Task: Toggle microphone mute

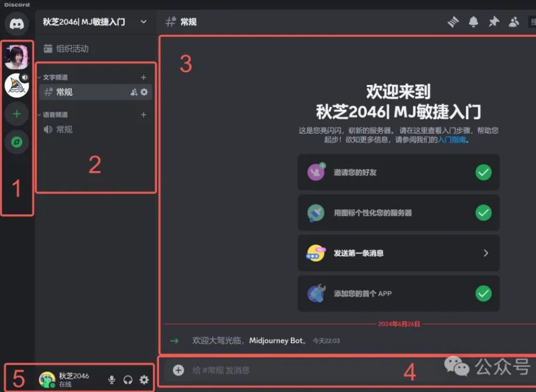Action: [111, 379]
